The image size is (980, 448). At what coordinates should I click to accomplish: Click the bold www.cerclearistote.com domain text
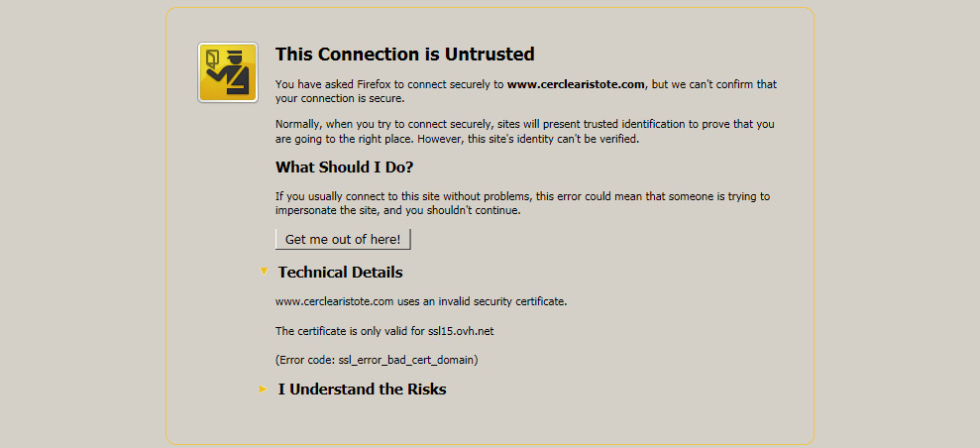point(577,84)
